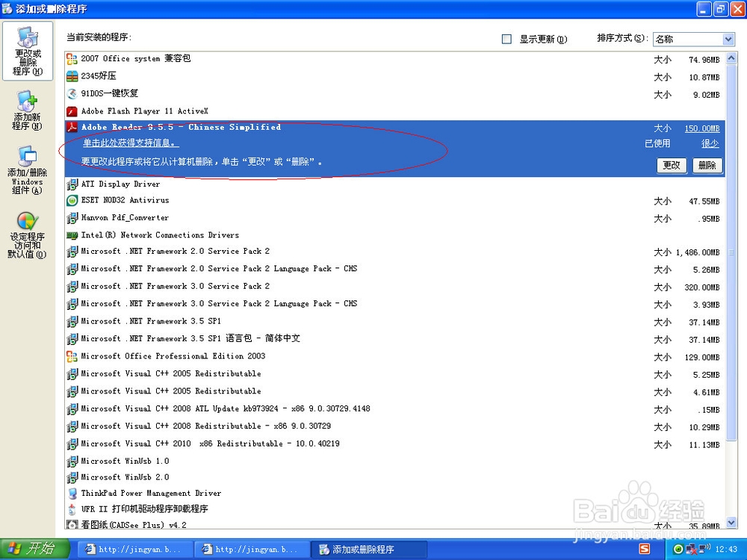Open Add New Programs sidebar icon
Image resolution: width=747 pixels, height=560 pixels.
pos(27,110)
